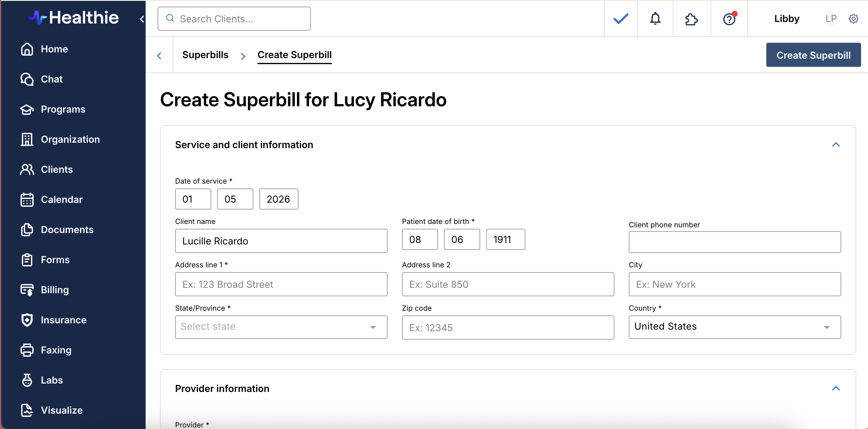Open the settings gear icon
Image resolution: width=868 pixels, height=429 pixels.
click(x=853, y=19)
